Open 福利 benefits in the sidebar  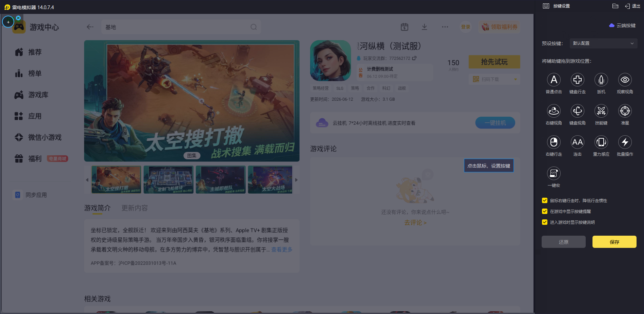[28, 159]
